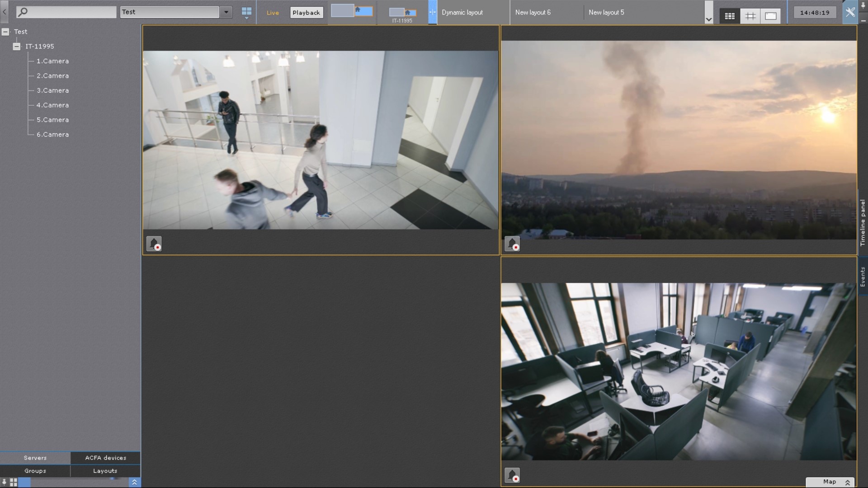This screenshot has width=868, height=488.
Task: Collapse the IT-11995 server node
Action: pyautogui.click(x=17, y=46)
